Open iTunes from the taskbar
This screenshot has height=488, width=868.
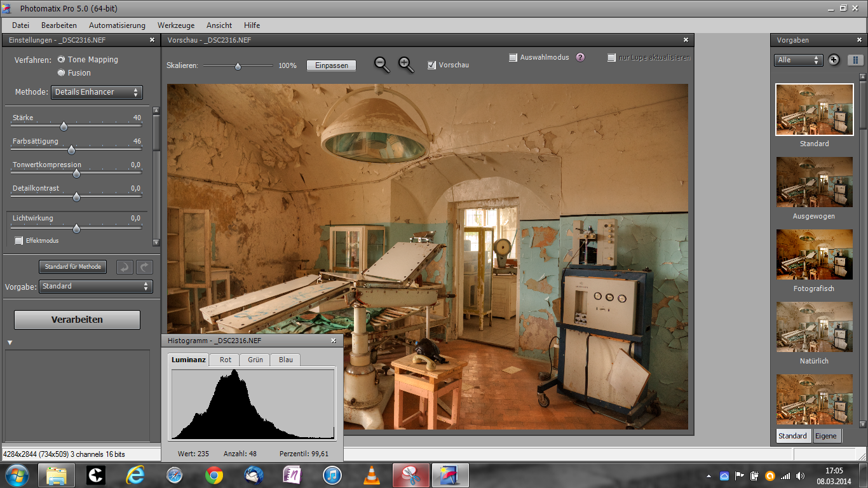tap(332, 475)
